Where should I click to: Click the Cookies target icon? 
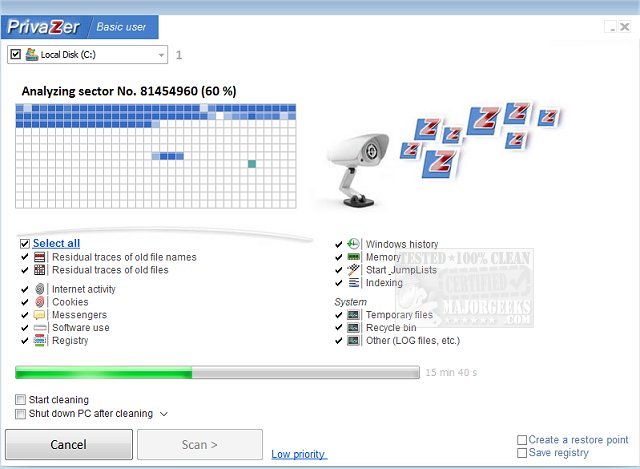40,302
